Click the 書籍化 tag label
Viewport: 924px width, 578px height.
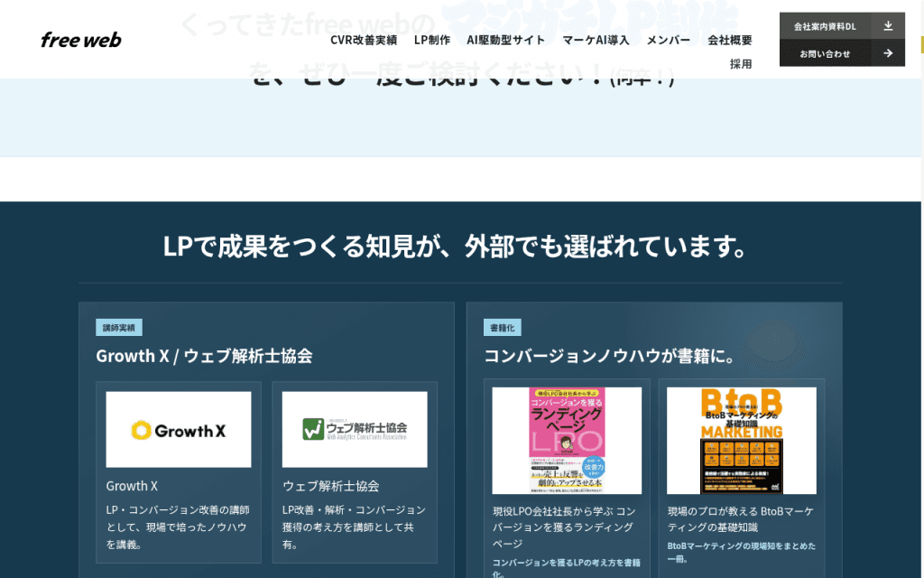pos(502,327)
